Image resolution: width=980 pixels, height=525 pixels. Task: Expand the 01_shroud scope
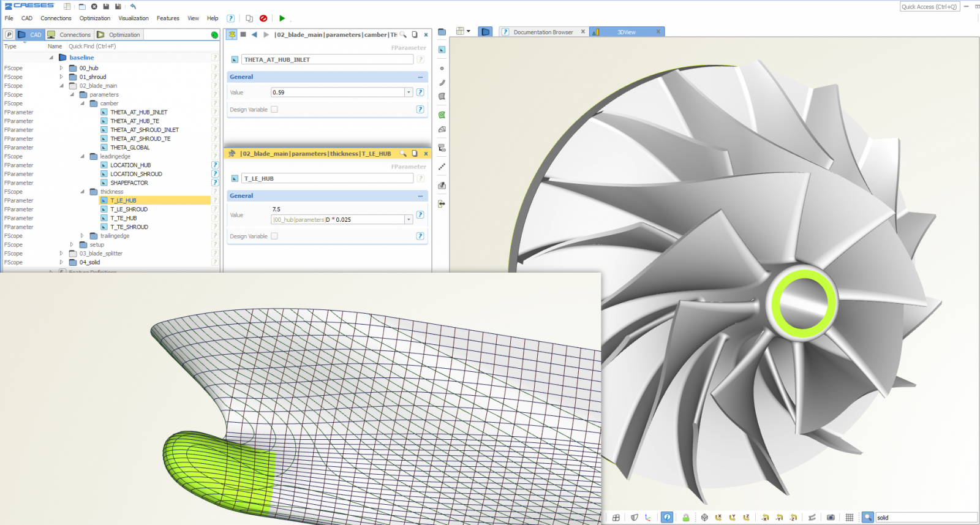[61, 77]
